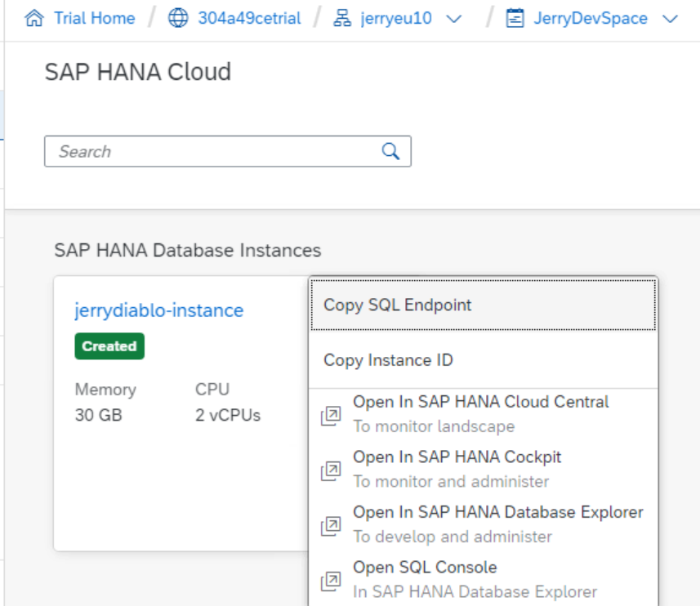Click the subaccount hierarchy icon beside jerryeu10

[342, 19]
